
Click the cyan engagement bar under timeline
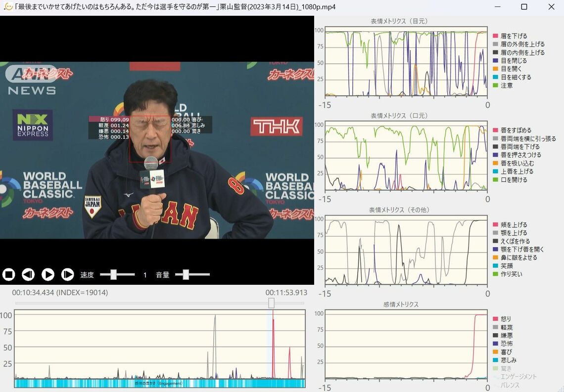click(160, 383)
